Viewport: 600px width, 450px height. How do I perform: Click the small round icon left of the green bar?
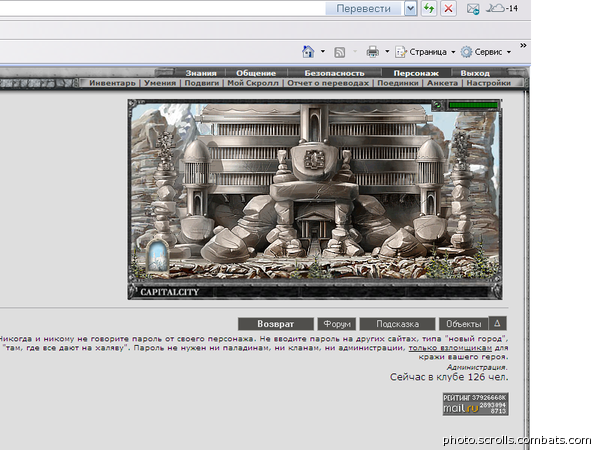pyautogui.click(x=438, y=104)
